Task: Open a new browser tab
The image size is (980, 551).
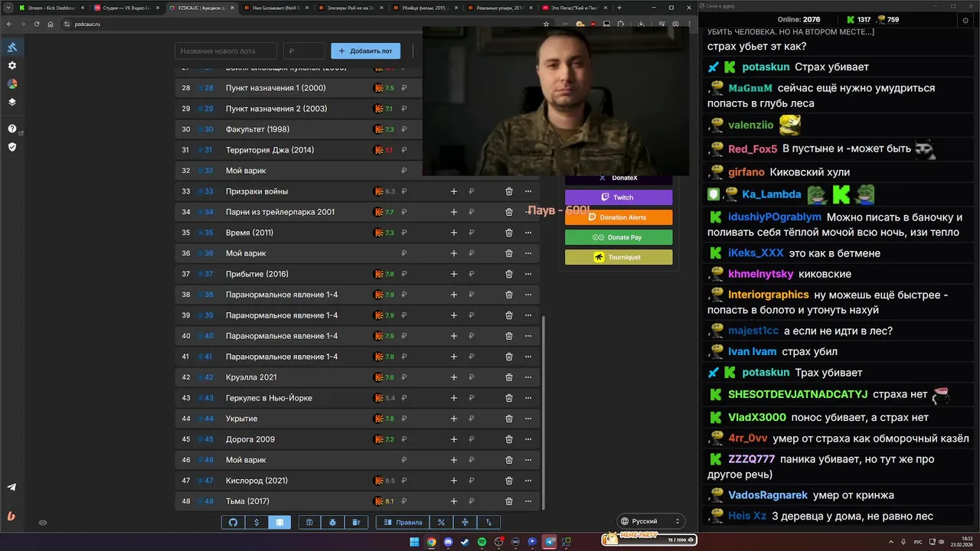Action: (x=619, y=8)
